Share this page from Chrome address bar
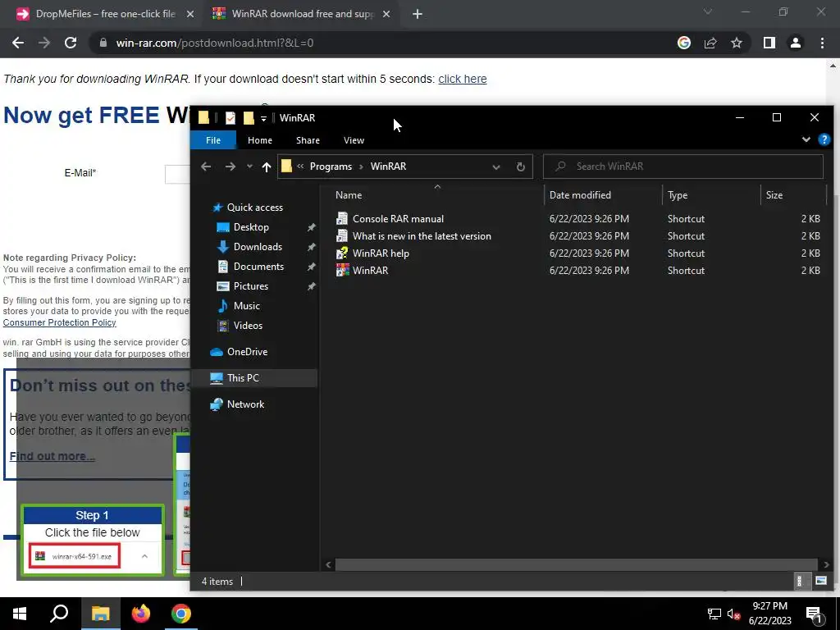The height and width of the screenshot is (630, 840). point(710,43)
